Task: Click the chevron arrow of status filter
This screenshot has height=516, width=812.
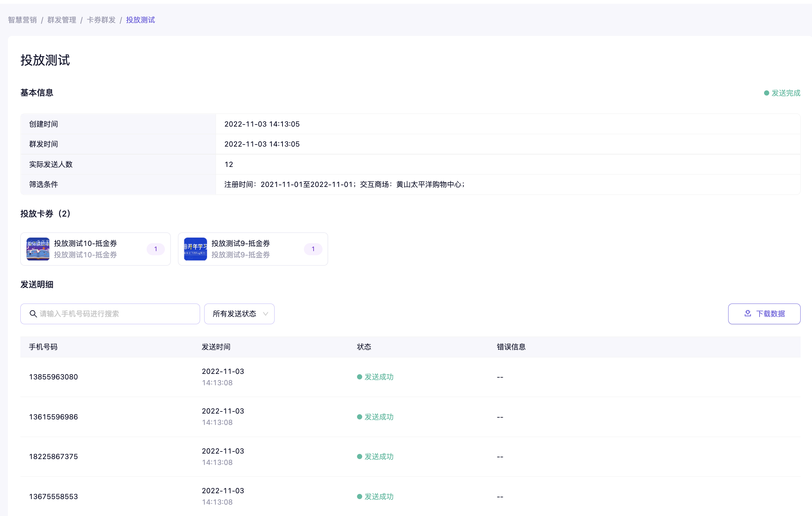Action: click(x=265, y=314)
